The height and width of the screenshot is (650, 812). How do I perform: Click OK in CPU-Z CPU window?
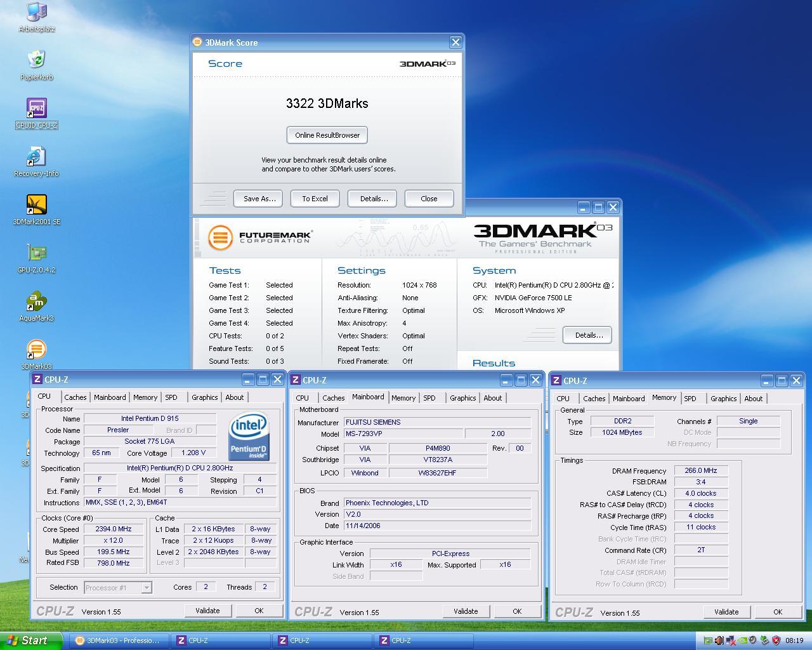coord(259,611)
